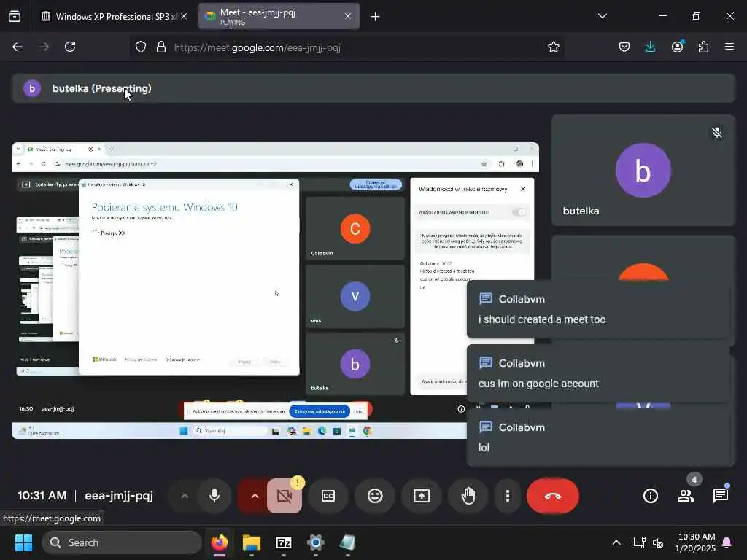
Task: Open the notification bell in taskbar
Action: pyautogui.click(x=727, y=542)
